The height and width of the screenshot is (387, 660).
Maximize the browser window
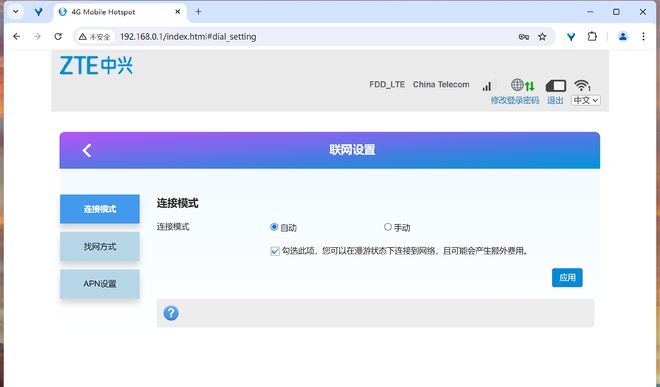pos(616,12)
